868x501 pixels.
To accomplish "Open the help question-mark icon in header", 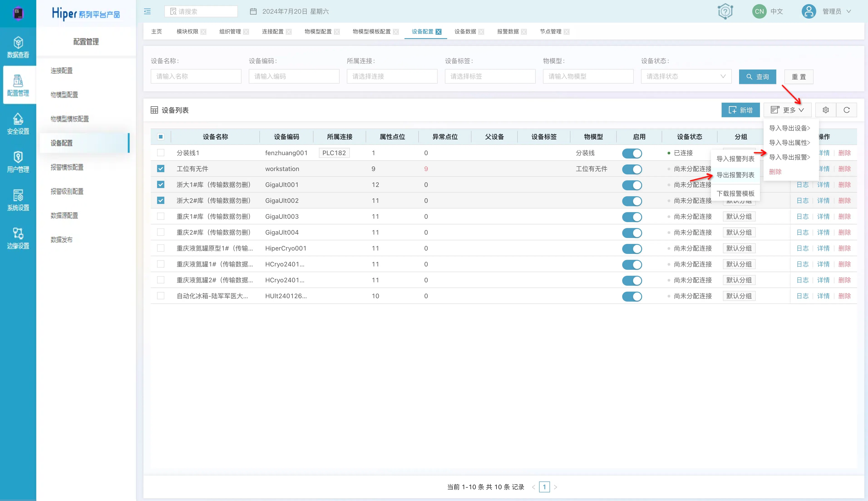I will tap(725, 11).
